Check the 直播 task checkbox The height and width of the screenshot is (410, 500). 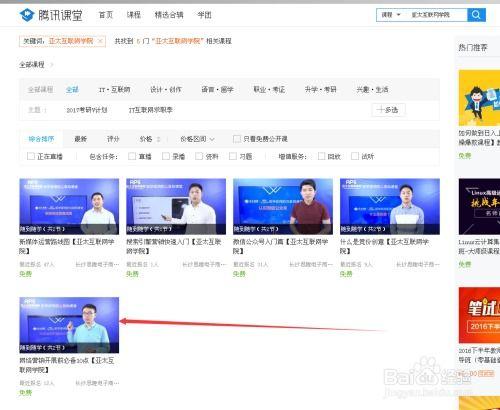(x=132, y=156)
